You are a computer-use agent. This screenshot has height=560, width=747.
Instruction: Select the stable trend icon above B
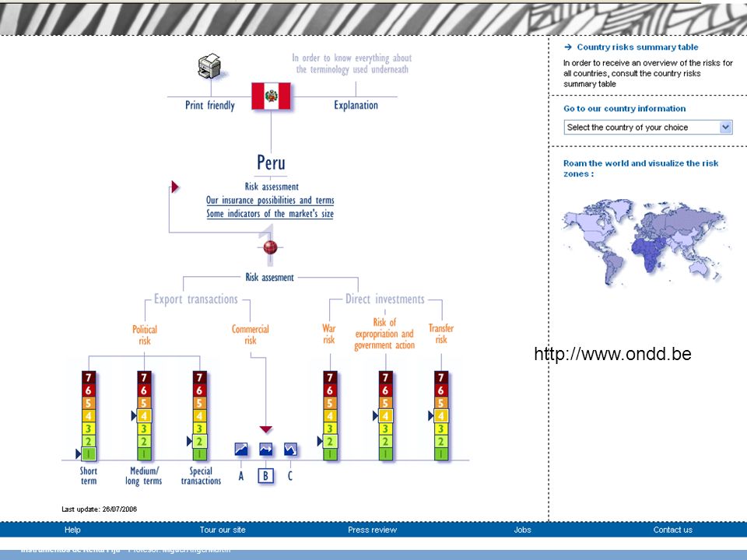(x=266, y=449)
